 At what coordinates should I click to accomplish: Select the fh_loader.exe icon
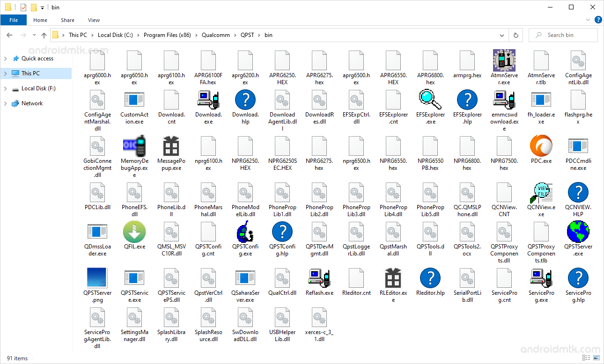coord(541,100)
